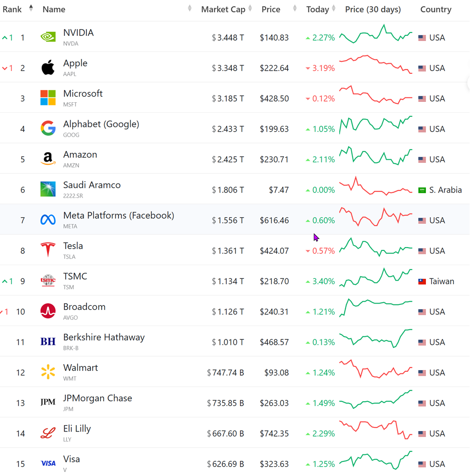Click the Microsoft logo icon

48,98
